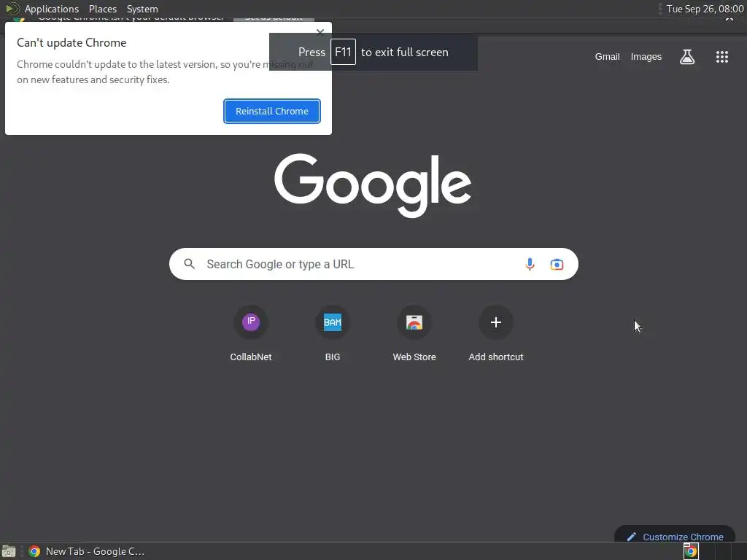Screen dimensions: 747x560
Task: Open the Applications menu
Action: [52, 9]
